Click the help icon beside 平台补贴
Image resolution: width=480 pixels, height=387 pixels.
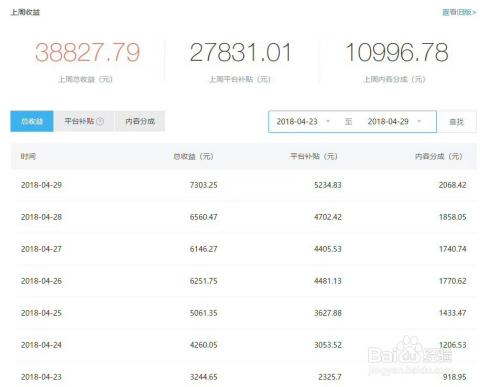[x=100, y=121]
